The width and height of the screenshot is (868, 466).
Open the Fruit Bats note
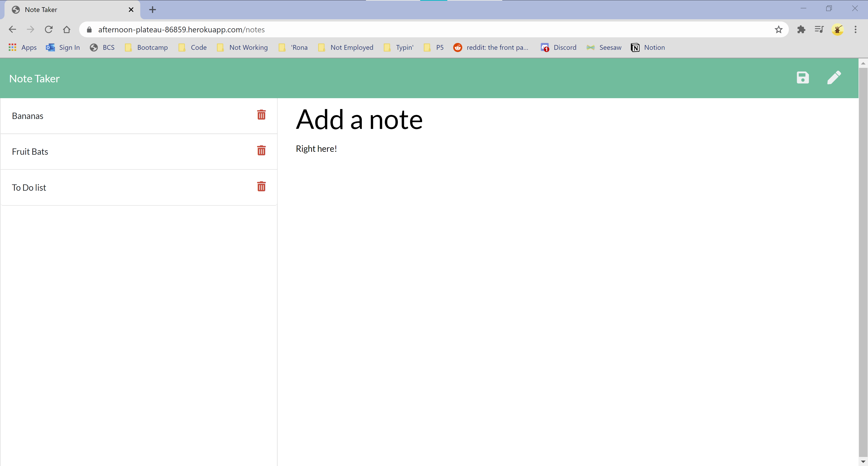click(x=30, y=152)
